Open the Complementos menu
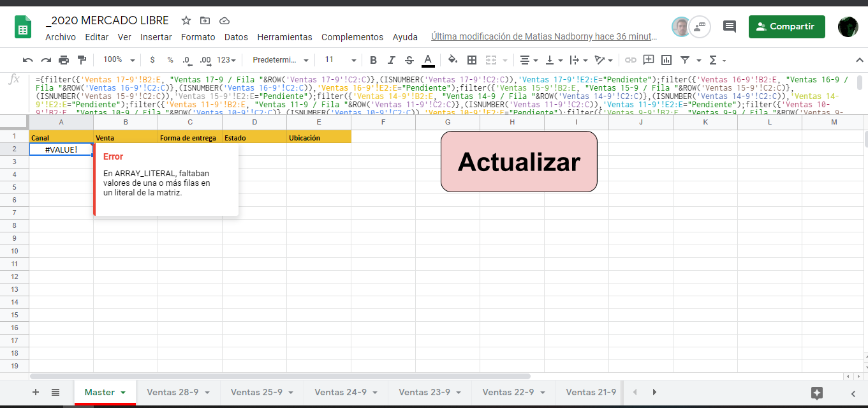868x408 pixels. click(353, 37)
